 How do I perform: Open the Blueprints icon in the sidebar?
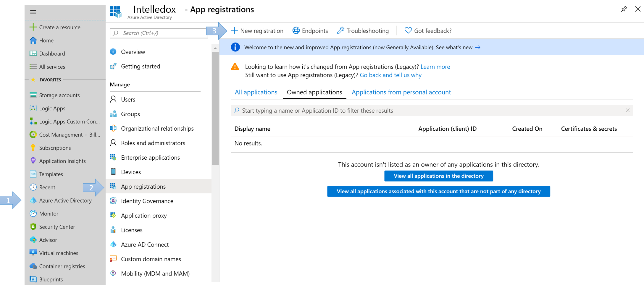(33, 279)
